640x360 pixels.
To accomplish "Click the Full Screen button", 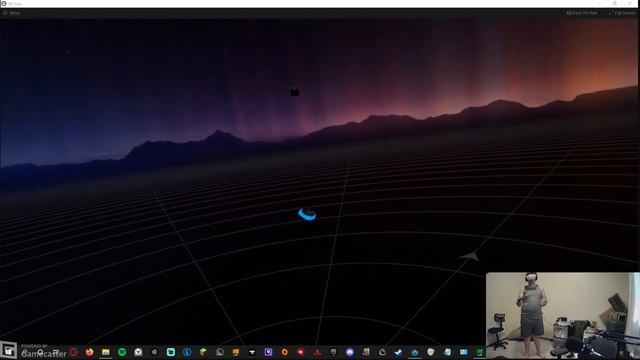I will point(622,13).
